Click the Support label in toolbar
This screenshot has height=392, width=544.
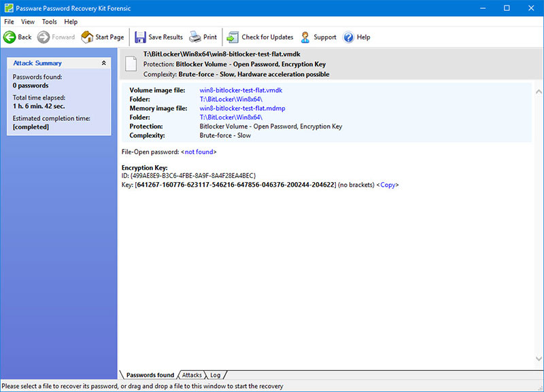click(x=325, y=37)
